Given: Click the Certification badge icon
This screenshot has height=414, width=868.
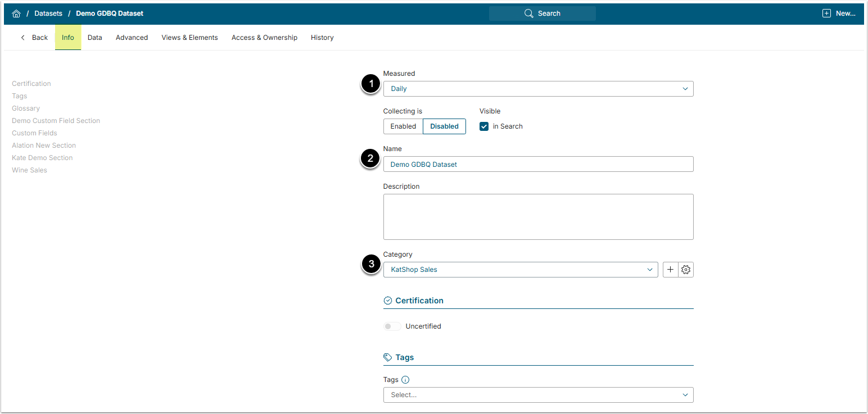Looking at the screenshot, I should (388, 301).
